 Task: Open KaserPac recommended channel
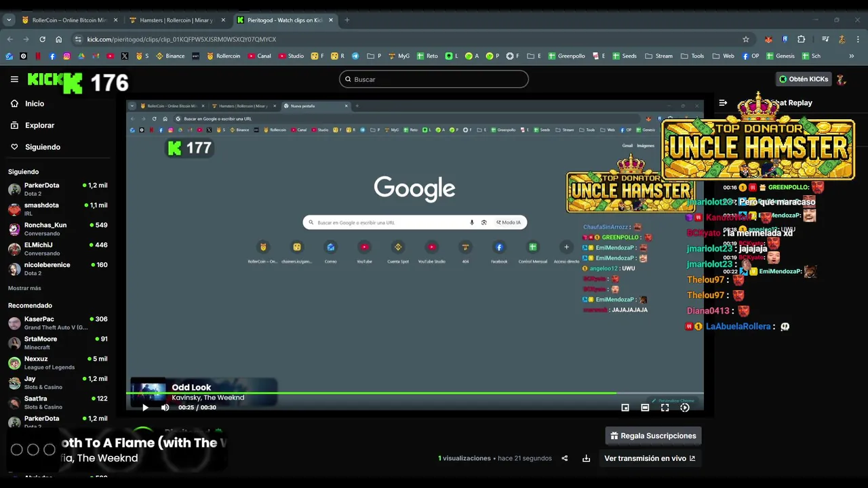click(58, 323)
